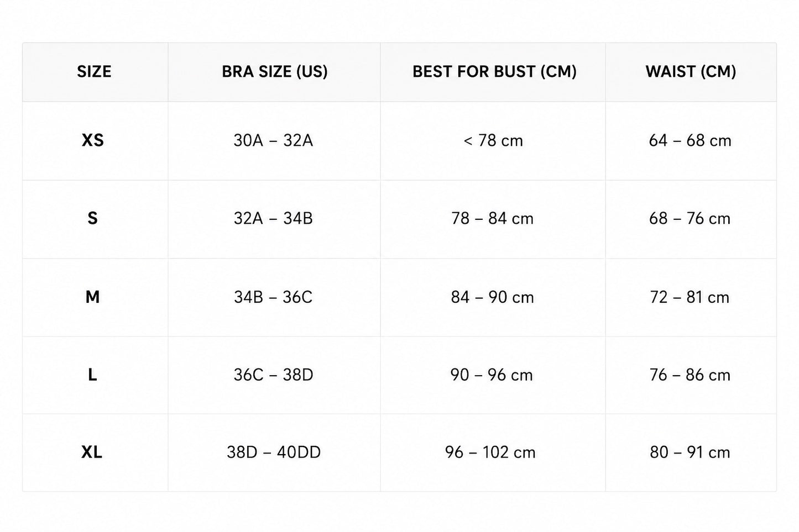The width and height of the screenshot is (799, 532).
Task: Select the XS size row label
Action: 93,140
